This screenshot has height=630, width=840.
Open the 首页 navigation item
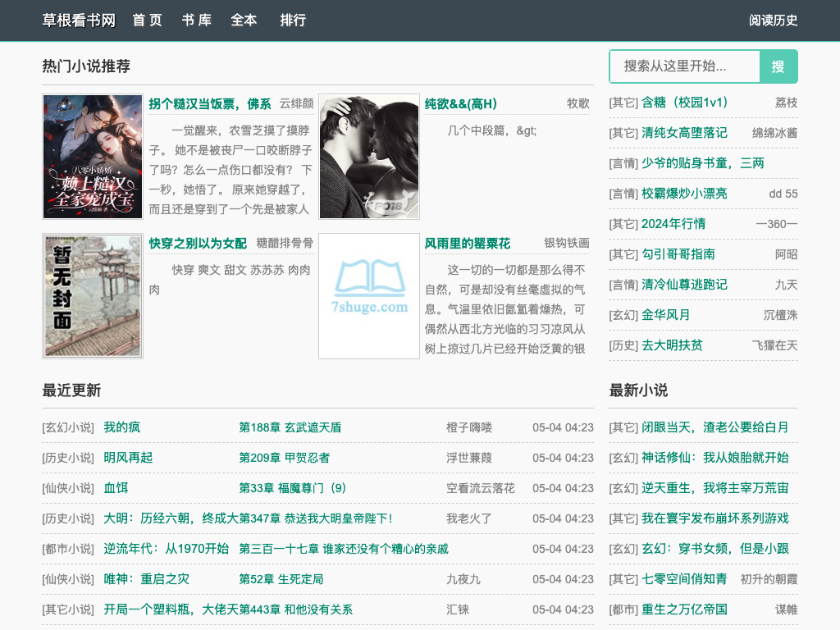[148, 21]
